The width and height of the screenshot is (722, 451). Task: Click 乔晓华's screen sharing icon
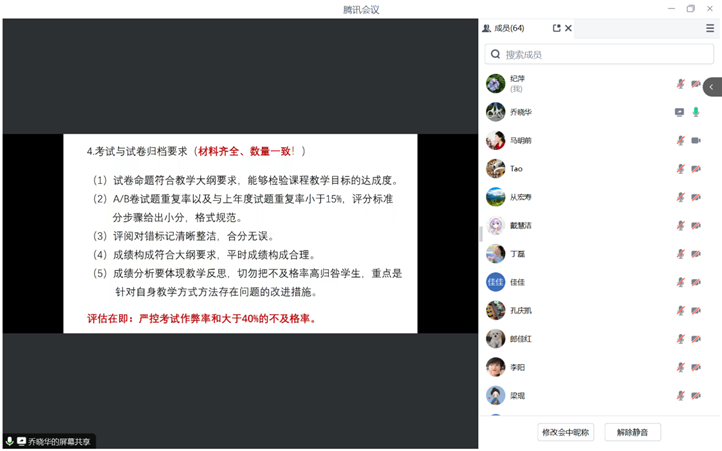pos(680,112)
